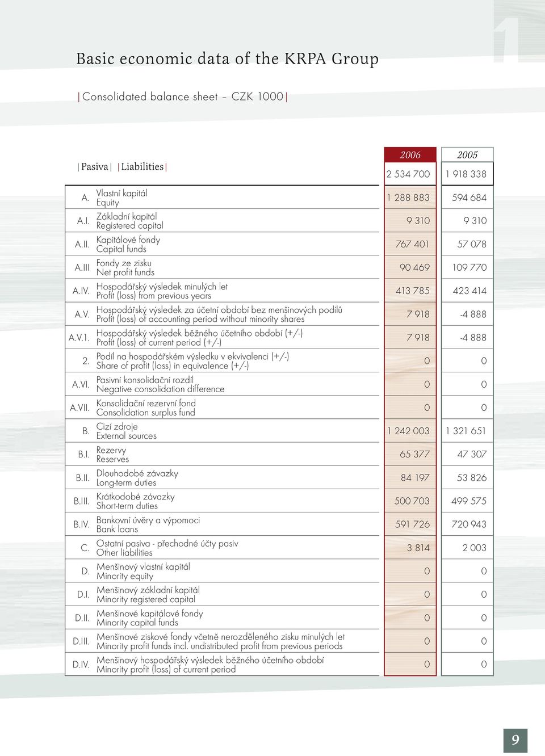Click the total value 2 534 700
The width and height of the screenshot is (545, 756).
(x=408, y=174)
